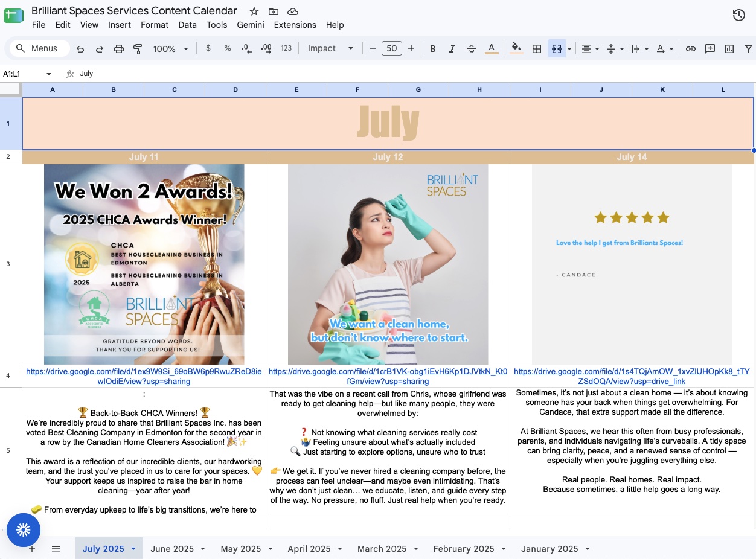Open the name box dropdown for A1:L1
Image resolution: width=756 pixels, height=559 pixels.
tap(49, 74)
